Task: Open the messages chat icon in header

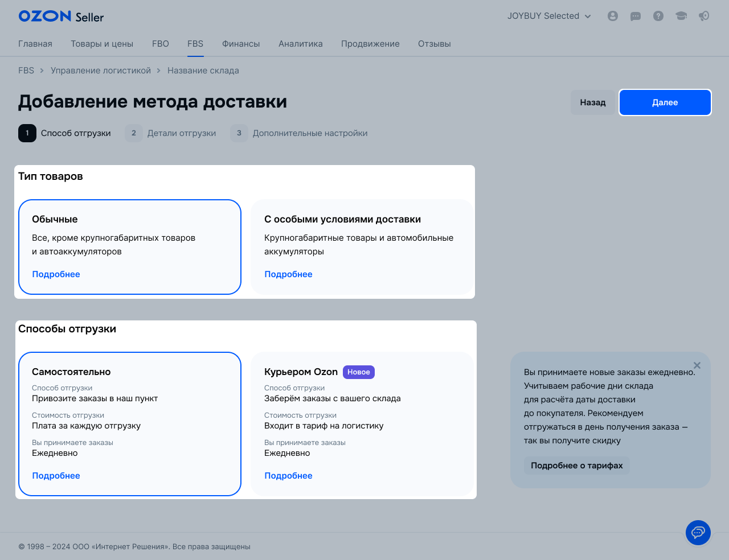Action: (636, 16)
